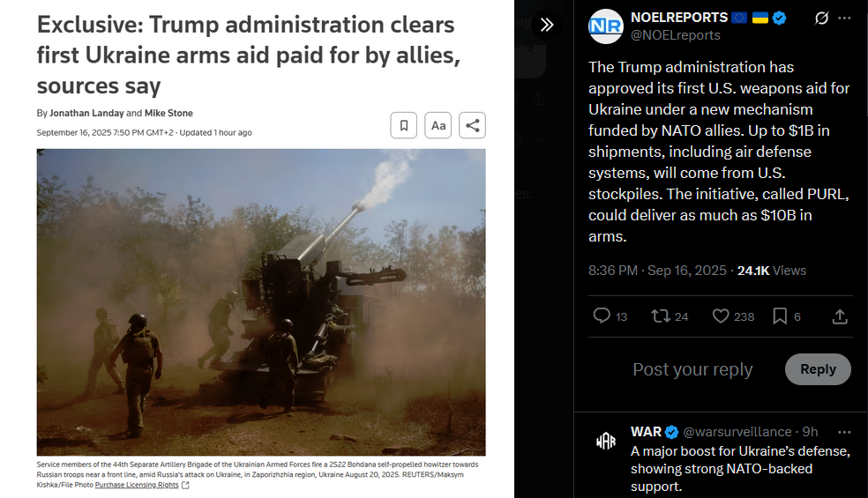
Task: View the howitzer article photo
Action: pos(261,302)
